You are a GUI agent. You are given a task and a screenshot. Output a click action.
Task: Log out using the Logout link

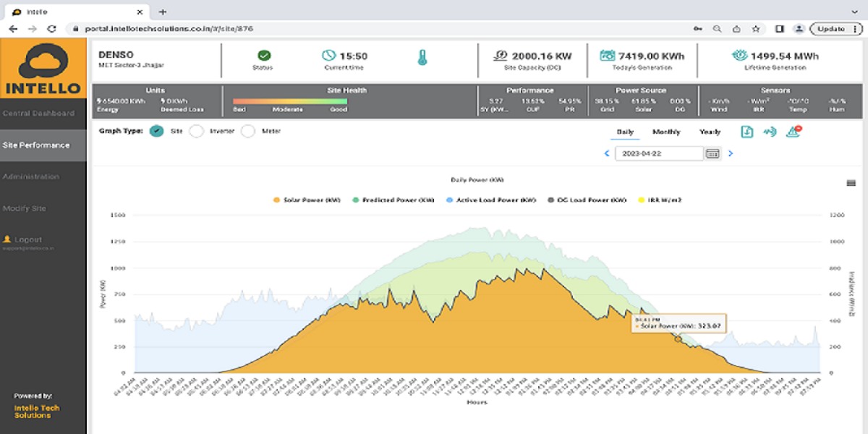click(x=23, y=239)
